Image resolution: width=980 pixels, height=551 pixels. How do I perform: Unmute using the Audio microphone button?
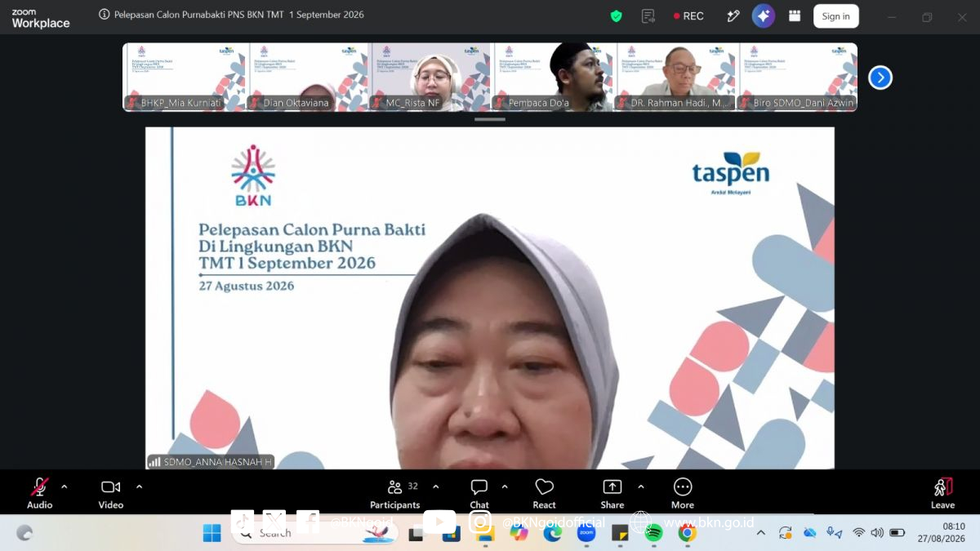tap(39, 493)
